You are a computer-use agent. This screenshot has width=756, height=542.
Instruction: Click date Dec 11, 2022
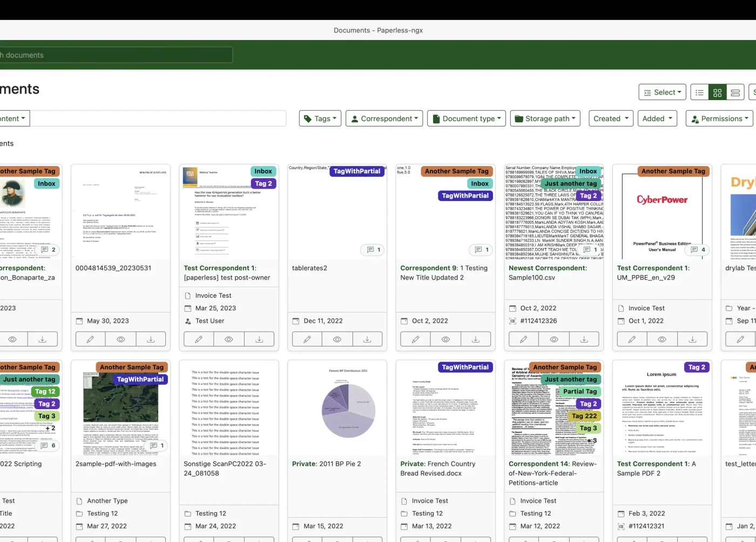(x=323, y=321)
